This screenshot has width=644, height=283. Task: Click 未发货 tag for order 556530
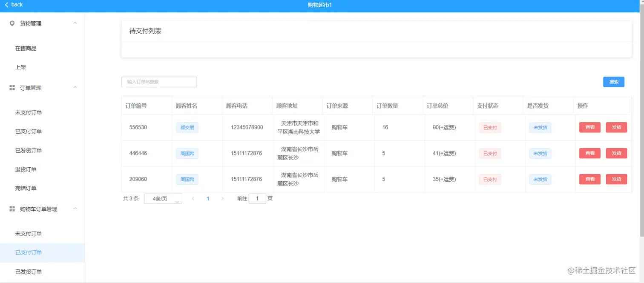(540, 128)
